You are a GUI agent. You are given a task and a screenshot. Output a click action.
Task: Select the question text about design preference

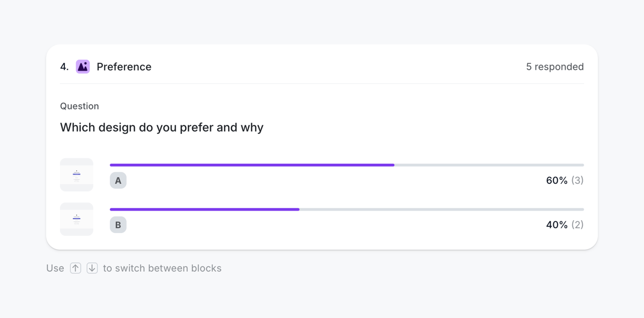pyautogui.click(x=162, y=127)
